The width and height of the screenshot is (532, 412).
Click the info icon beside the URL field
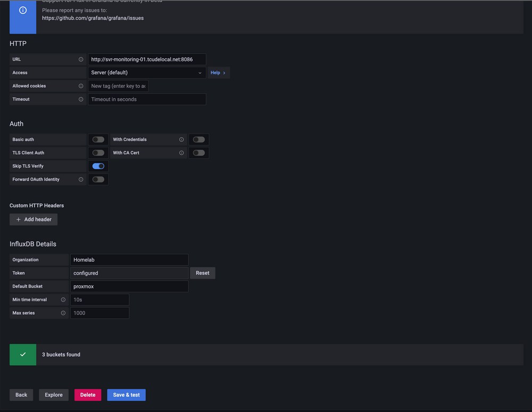coord(81,59)
